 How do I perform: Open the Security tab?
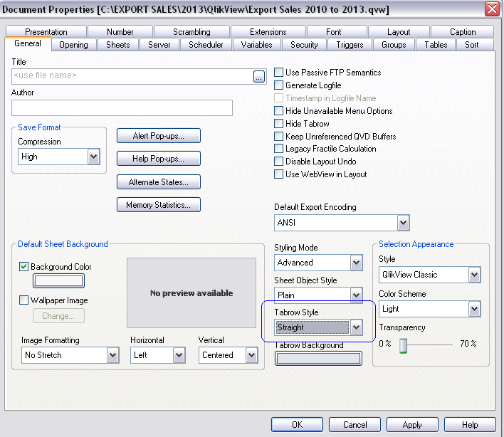(x=304, y=45)
